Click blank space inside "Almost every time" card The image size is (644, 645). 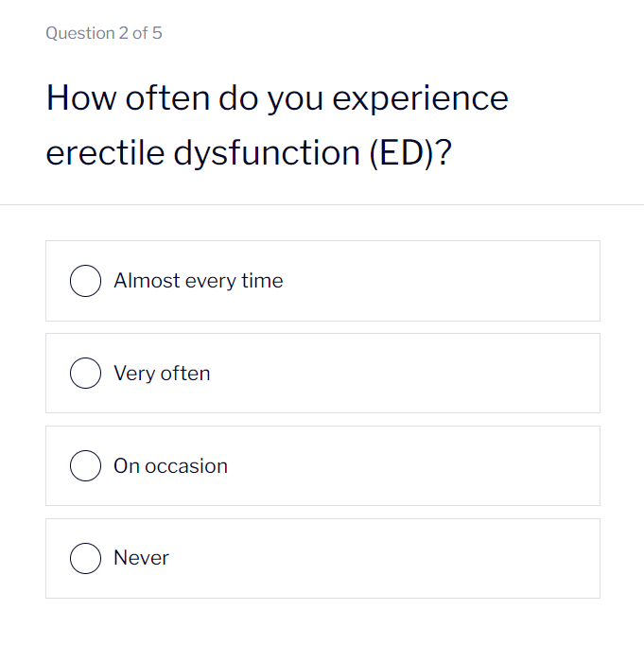[444, 281]
